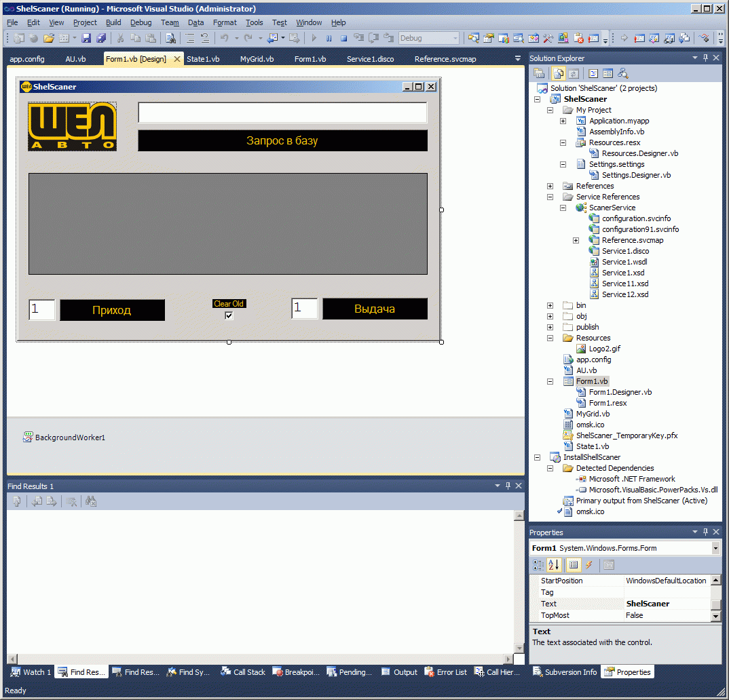
Task: Open the Build menu
Action: (x=113, y=22)
